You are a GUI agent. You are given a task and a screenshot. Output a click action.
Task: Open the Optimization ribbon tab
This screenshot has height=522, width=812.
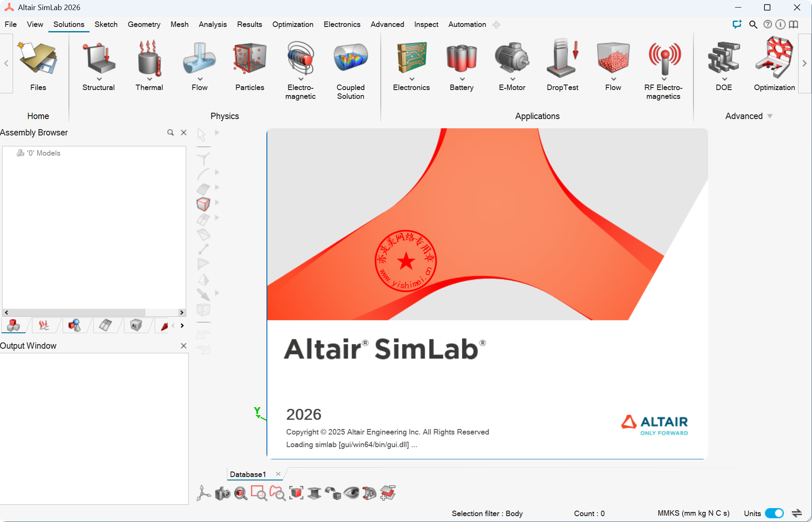293,24
